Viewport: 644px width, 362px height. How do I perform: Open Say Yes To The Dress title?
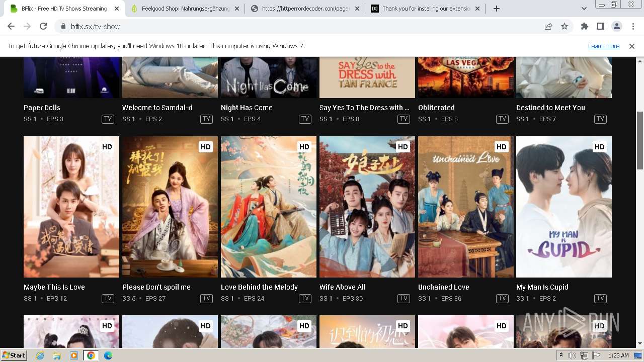pyautogui.click(x=365, y=108)
